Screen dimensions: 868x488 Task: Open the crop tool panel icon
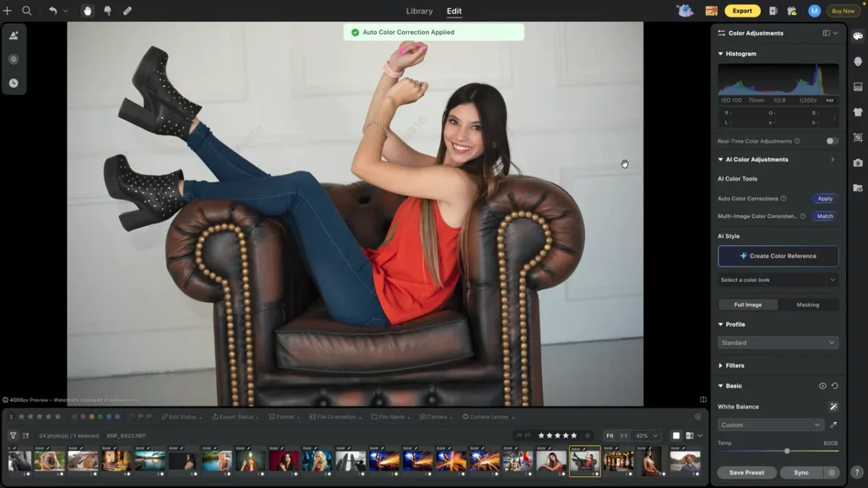coord(858,137)
